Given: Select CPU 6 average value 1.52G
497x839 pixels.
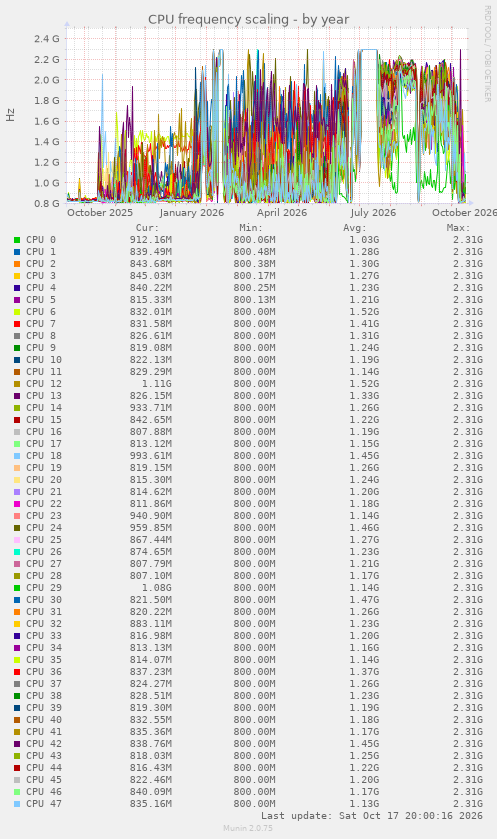Looking at the screenshot, I should coord(364,311).
